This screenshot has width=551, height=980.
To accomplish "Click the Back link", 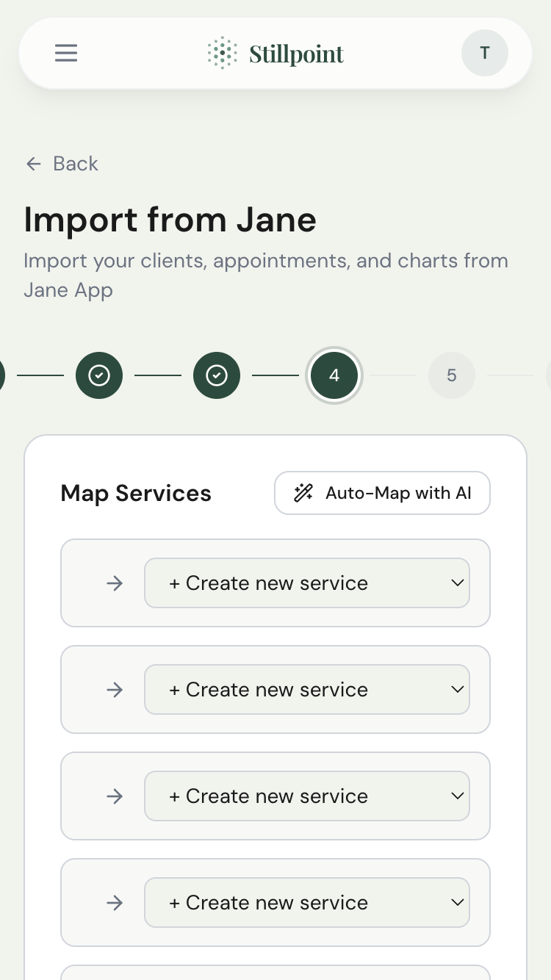I will click(x=76, y=164).
